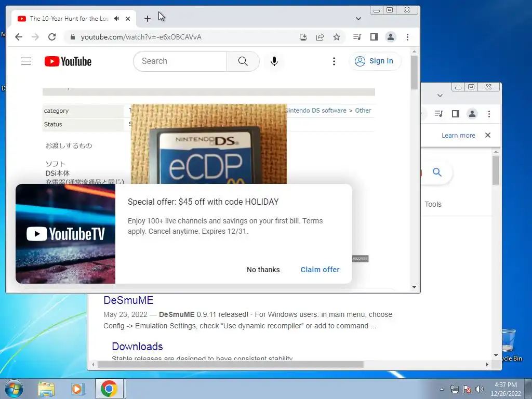Open the DeSmuME search result link

(x=128, y=300)
